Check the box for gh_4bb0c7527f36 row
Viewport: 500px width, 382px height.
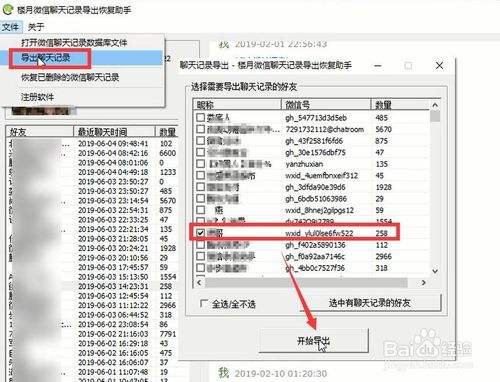[200, 268]
